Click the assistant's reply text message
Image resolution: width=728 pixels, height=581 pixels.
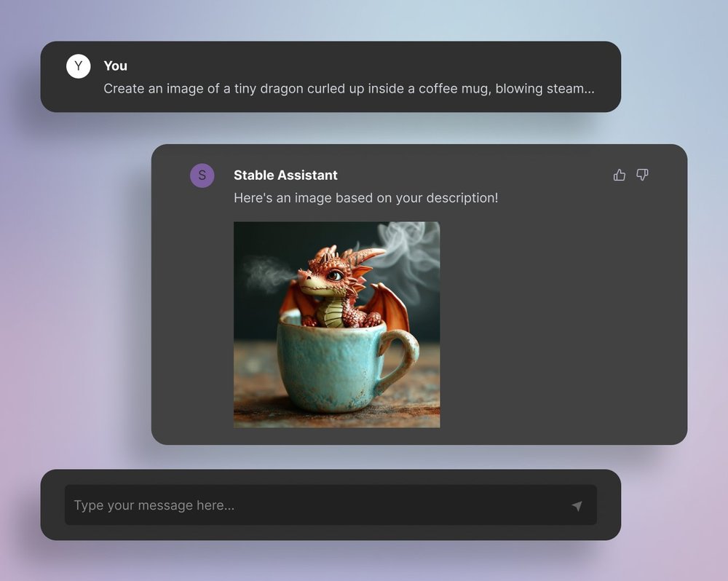pyautogui.click(x=365, y=197)
